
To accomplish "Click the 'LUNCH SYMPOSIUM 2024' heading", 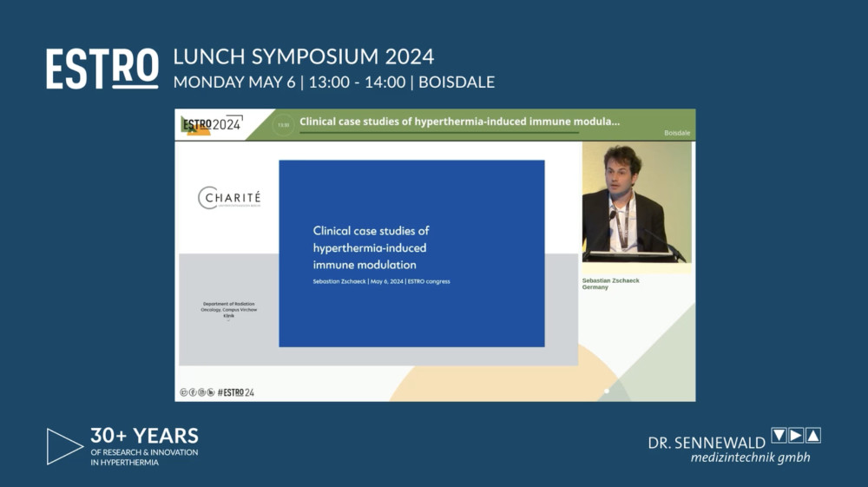I will 303,56.
